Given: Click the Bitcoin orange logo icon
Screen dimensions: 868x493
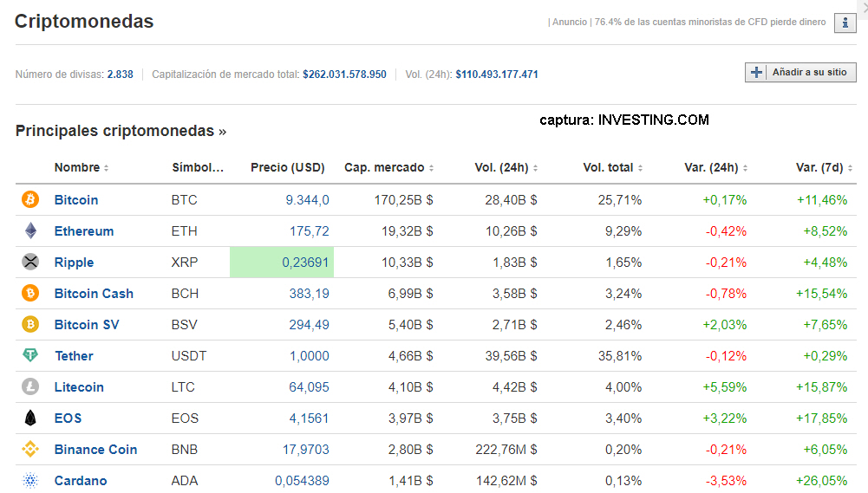Looking at the screenshot, I should pyautogui.click(x=30, y=200).
